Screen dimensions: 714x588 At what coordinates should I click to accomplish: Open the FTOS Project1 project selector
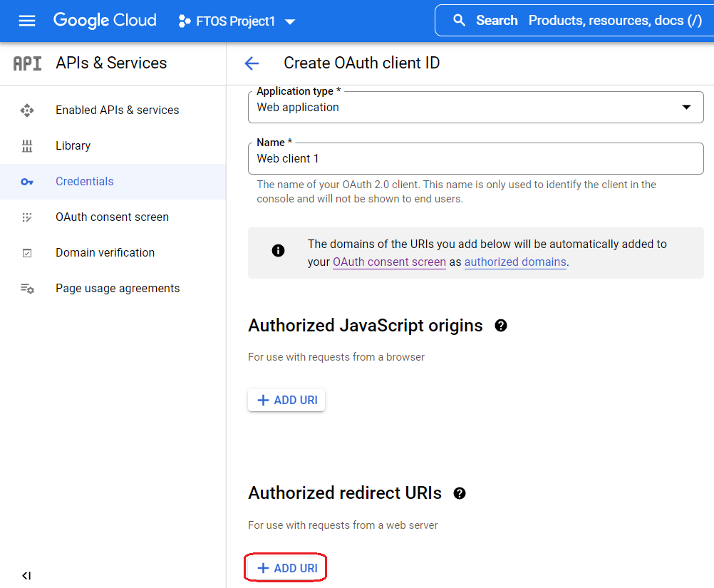point(237,21)
